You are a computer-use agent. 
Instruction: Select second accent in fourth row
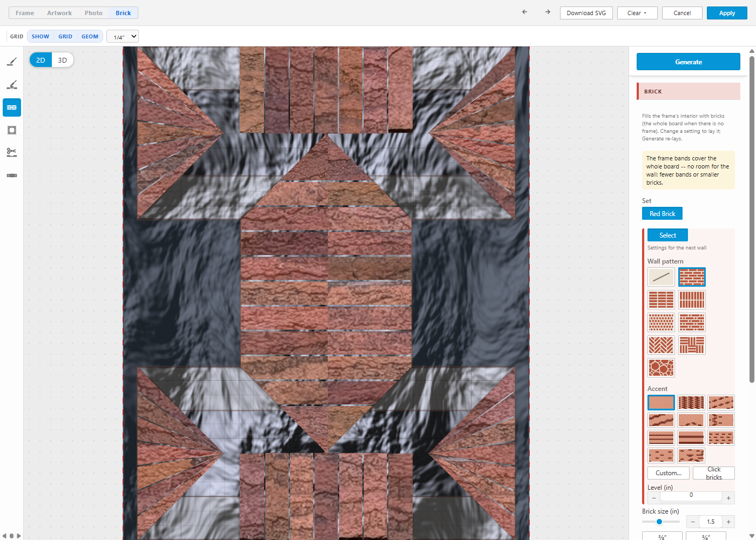click(691, 455)
